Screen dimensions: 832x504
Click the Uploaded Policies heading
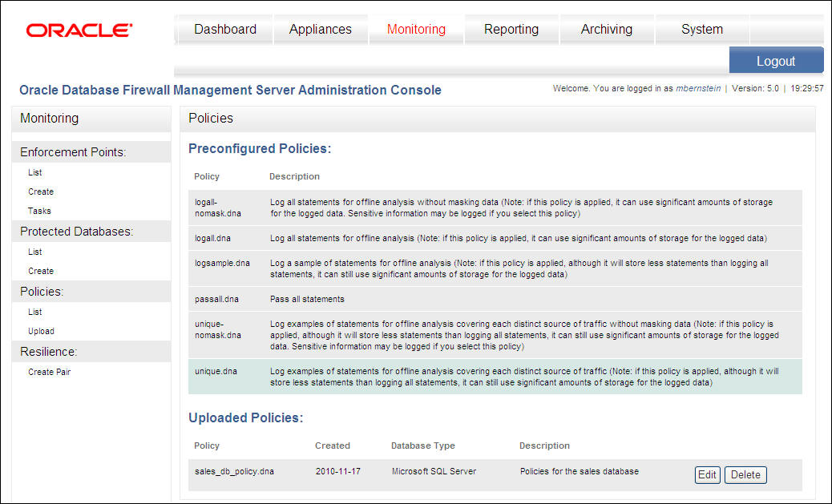(246, 417)
